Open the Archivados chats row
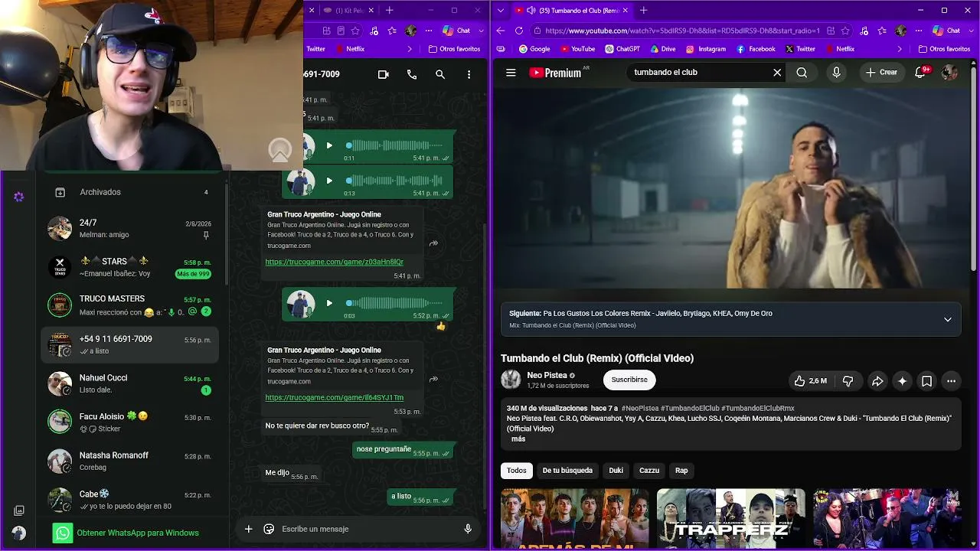The image size is (980, 551). click(130, 192)
